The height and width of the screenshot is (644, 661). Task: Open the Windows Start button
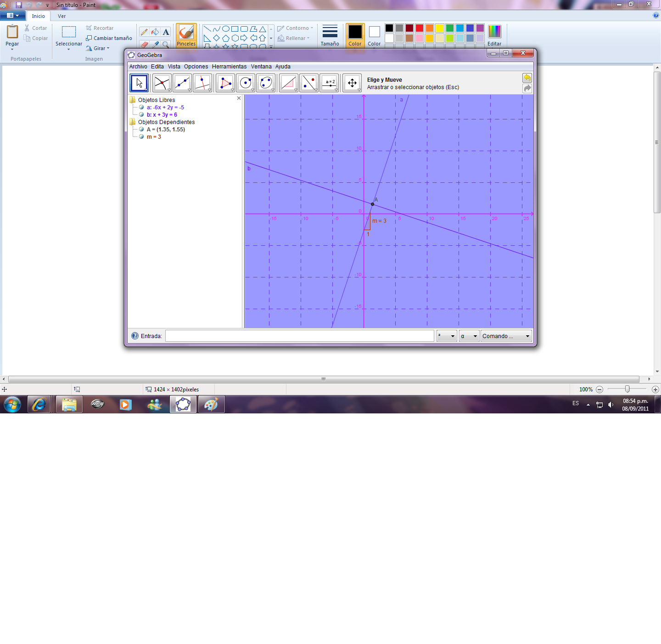[x=12, y=405]
